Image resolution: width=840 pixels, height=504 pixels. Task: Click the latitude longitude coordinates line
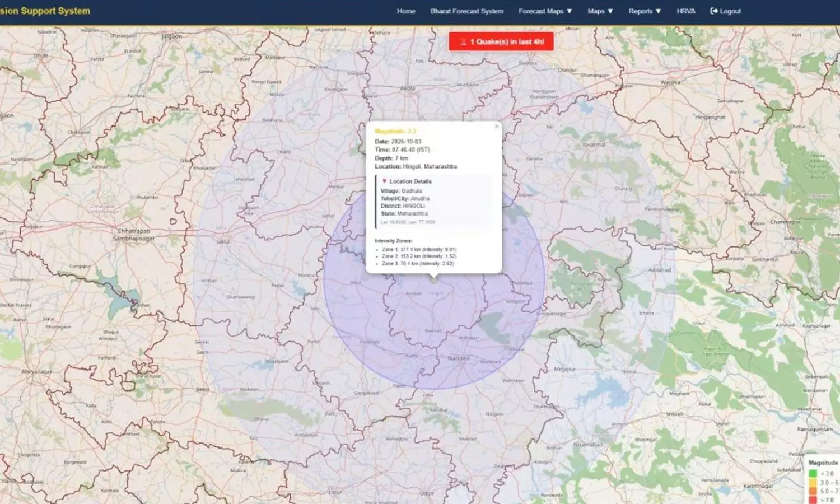408,222
